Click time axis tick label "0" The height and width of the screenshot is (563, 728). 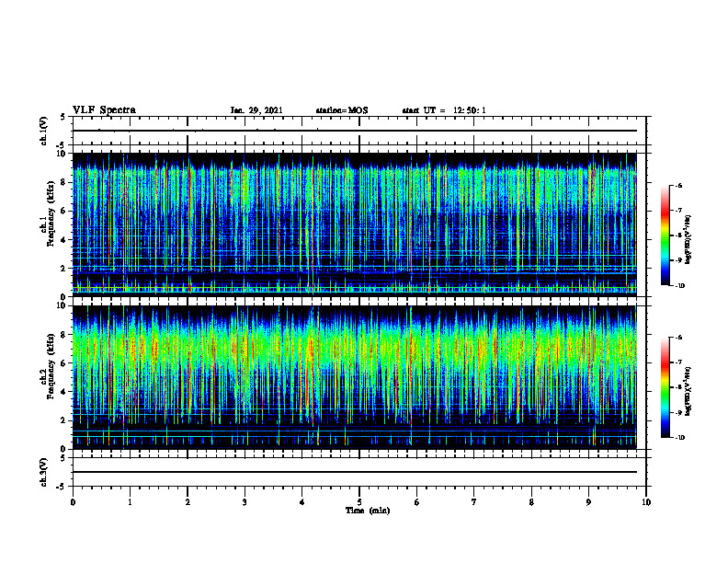pos(73,502)
